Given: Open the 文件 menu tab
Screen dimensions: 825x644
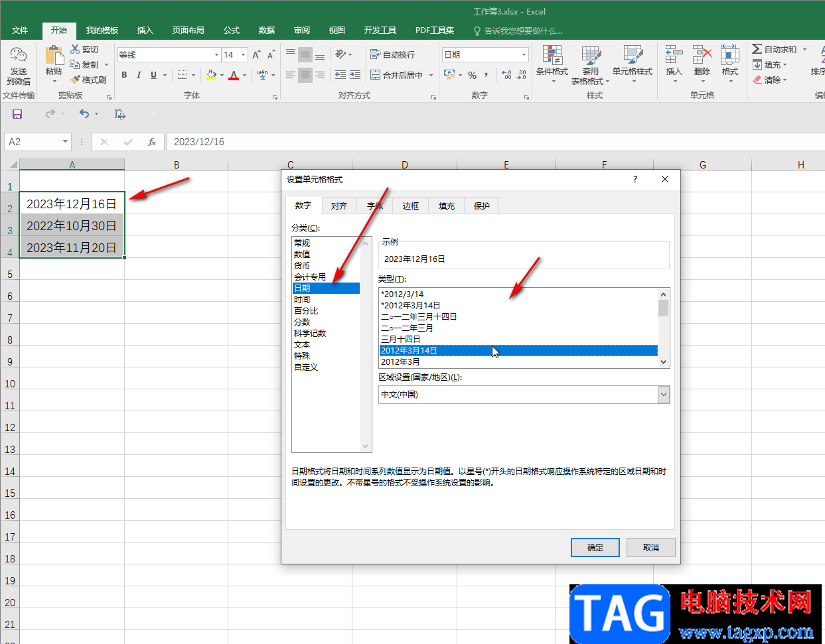Looking at the screenshot, I should coord(20,31).
